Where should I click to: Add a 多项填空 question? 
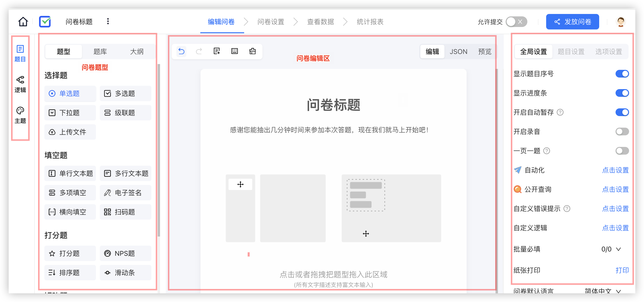point(70,193)
